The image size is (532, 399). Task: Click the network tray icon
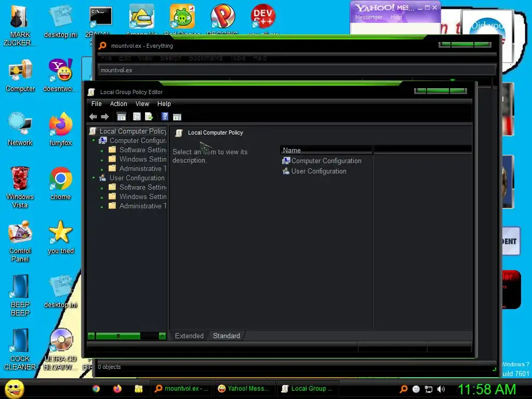point(429,389)
